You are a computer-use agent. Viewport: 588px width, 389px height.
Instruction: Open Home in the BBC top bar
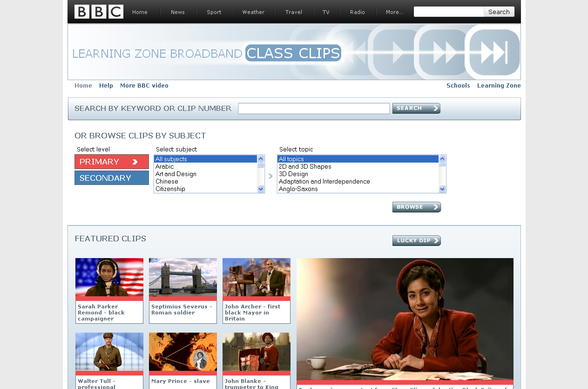(140, 12)
